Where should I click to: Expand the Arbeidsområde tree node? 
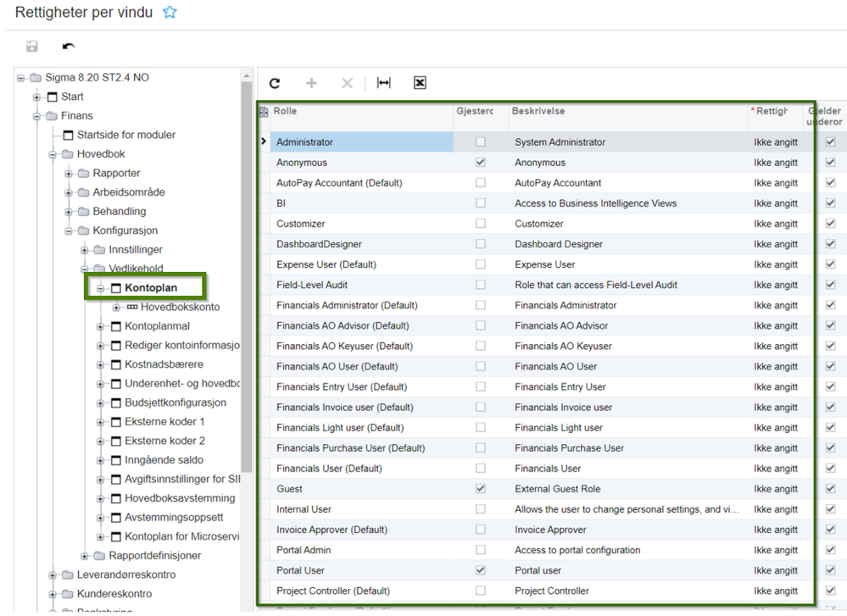[x=68, y=192]
